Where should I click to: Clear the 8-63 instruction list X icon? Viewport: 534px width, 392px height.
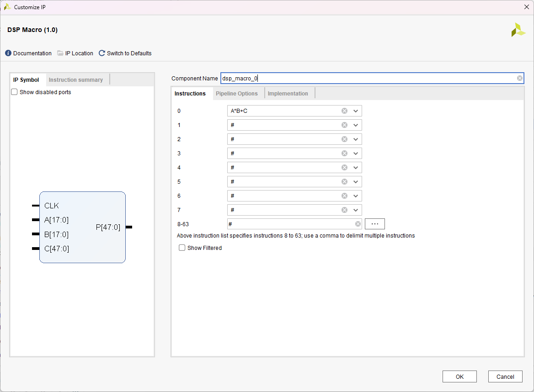pos(358,224)
